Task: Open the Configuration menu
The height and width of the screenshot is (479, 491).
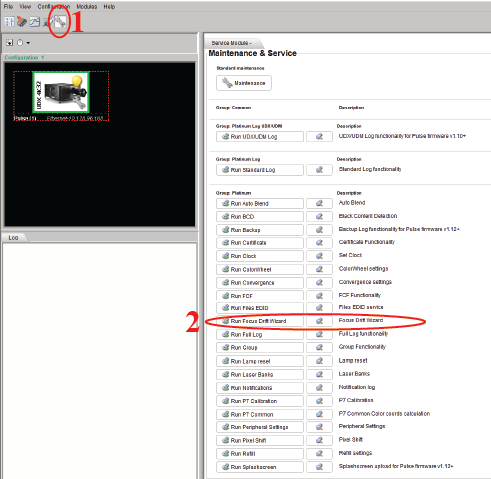Action: pyautogui.click(x=54, y=6)
